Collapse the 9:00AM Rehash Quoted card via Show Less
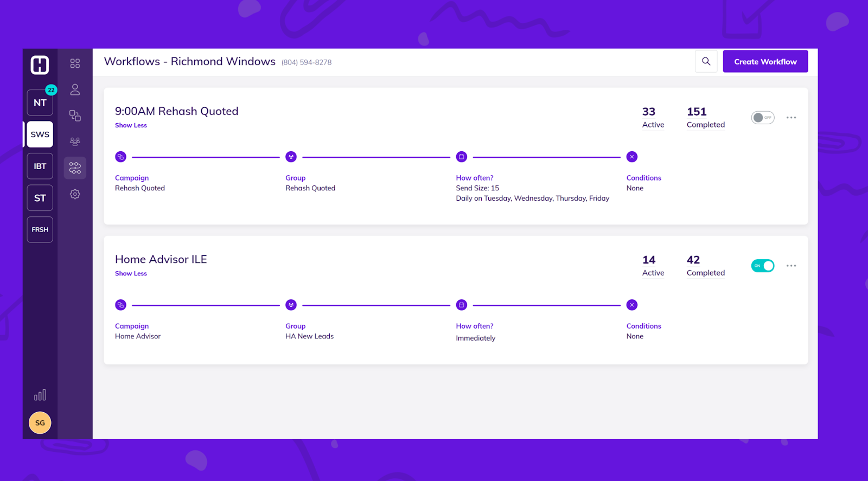The image size is (868, 481). (x=131, y=125)
